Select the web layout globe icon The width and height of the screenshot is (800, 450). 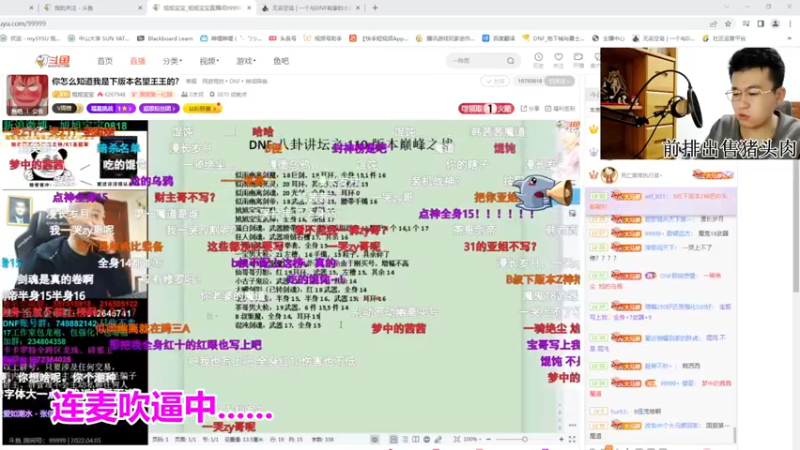pos(427,439)
